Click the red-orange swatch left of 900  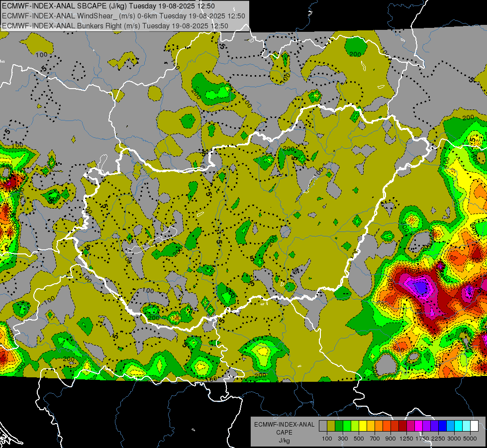[x=387, y=426]
